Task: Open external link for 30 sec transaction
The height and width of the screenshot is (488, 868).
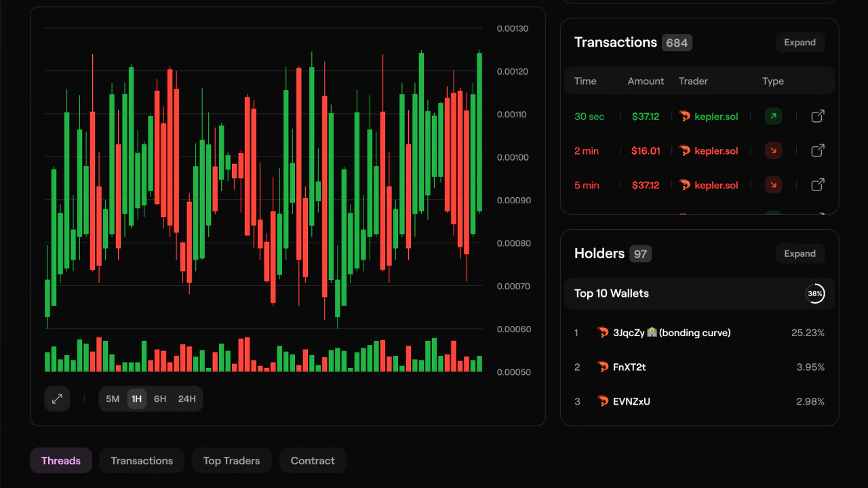Action: (818, 117)
